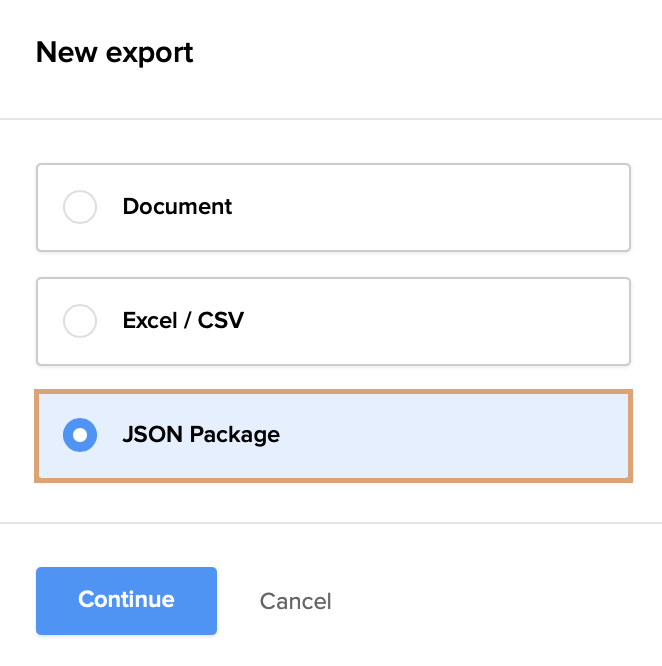The width and height of the screenshot is (662, 666).
Task: Select the Excel / CSV radio button
Action: [x=80, y=321]
